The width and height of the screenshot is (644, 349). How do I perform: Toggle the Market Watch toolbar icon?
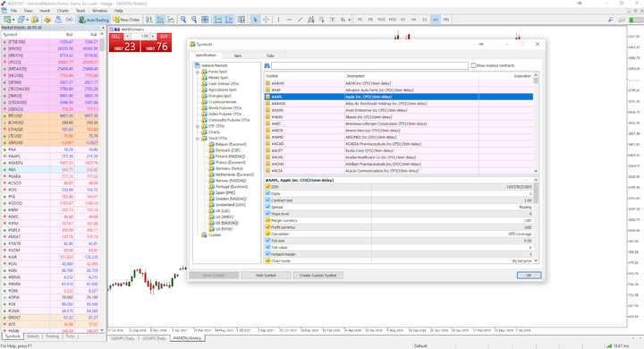coord(35,20)
